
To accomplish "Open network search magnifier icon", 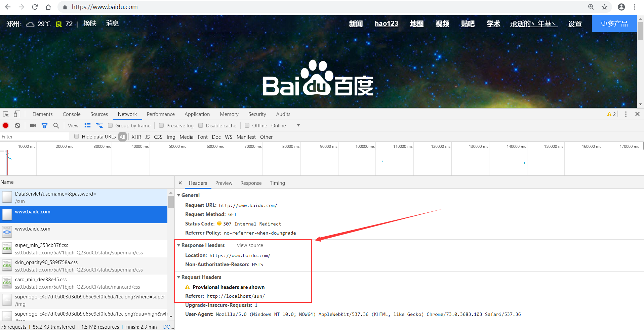I will tap(56, 125).
